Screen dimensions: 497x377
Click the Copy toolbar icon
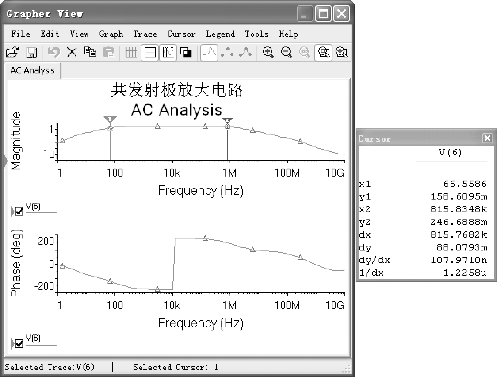(x=90, y=52)
